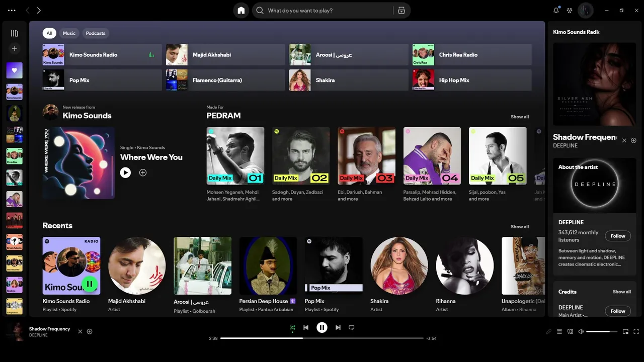This screenshot has width=644, height=362.
Task: Pause from the Kimo Sounds Radio Recents card
Action: point(90,284)
